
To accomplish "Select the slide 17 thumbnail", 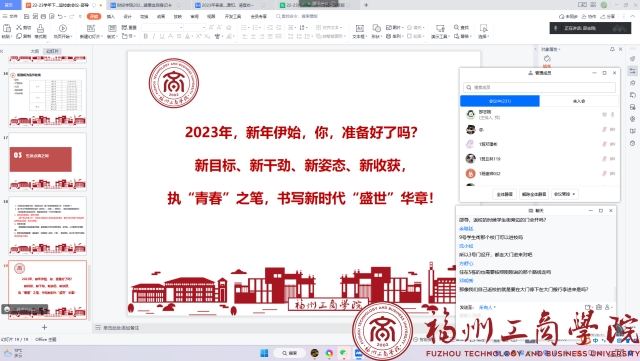I will [x=47, y=161].
